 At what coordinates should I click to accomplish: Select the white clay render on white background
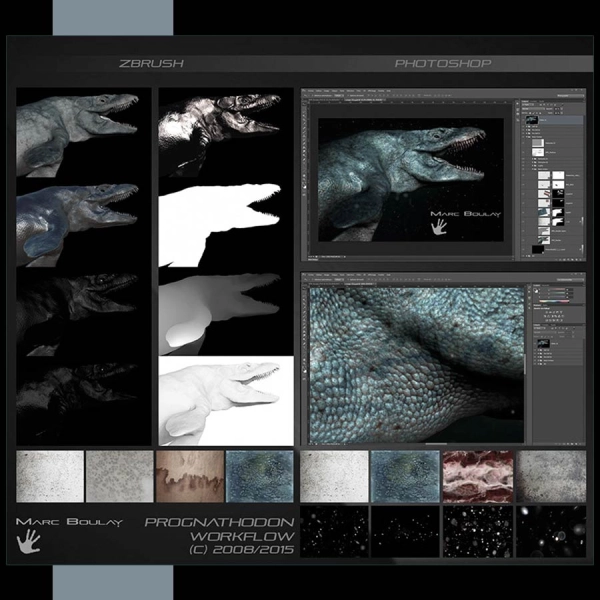click(x=226, y=401)
